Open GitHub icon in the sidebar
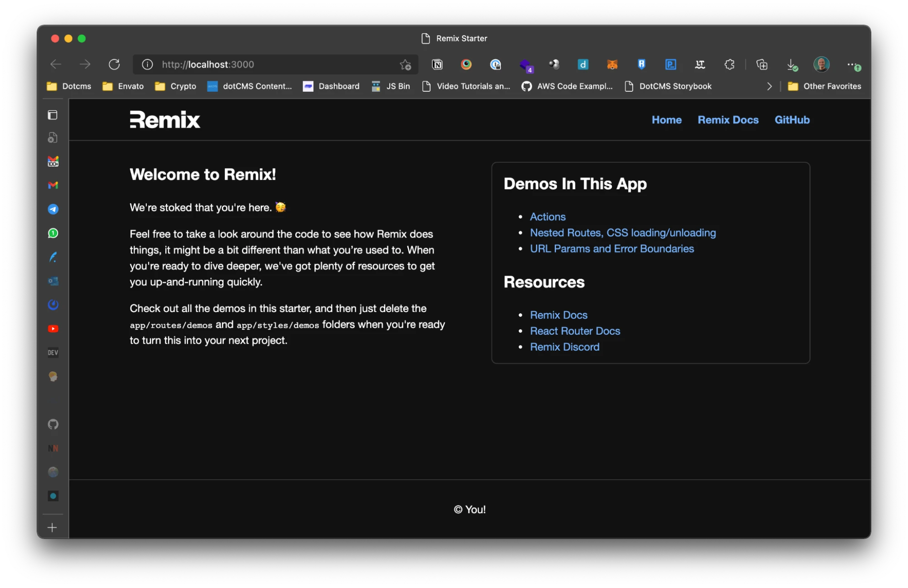 point(53,424)
